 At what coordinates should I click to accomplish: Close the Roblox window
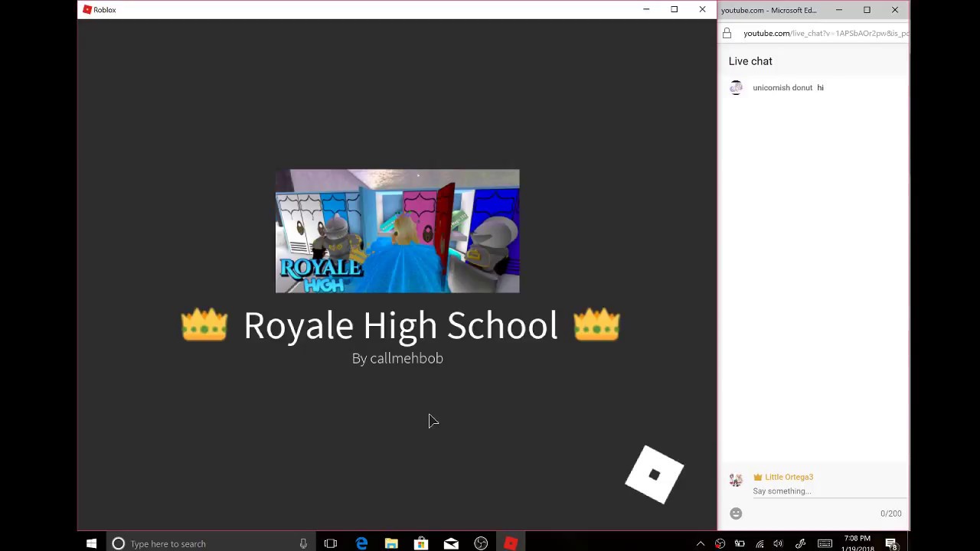pyautogui.click(x=702, y=10)
